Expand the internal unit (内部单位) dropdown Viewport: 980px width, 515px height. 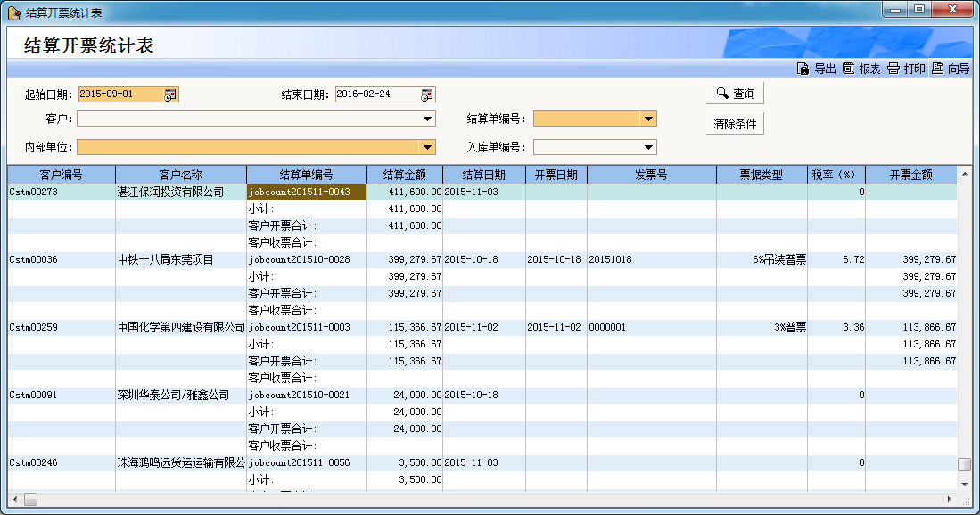[x=427, y=147]
